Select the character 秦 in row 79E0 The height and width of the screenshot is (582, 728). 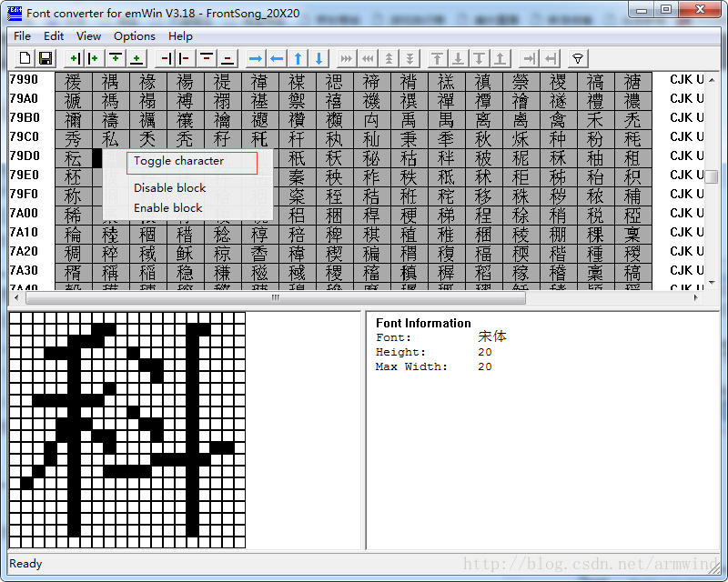297,177
